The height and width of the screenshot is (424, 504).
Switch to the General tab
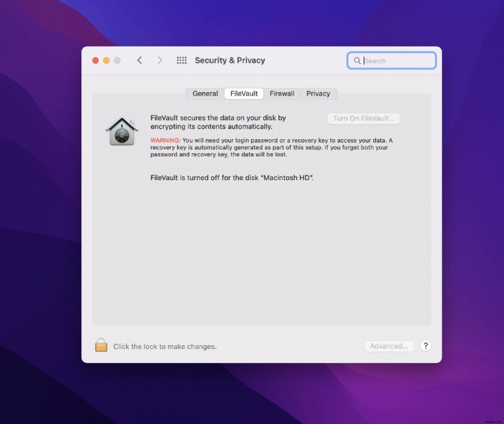[x=205, y=93]
